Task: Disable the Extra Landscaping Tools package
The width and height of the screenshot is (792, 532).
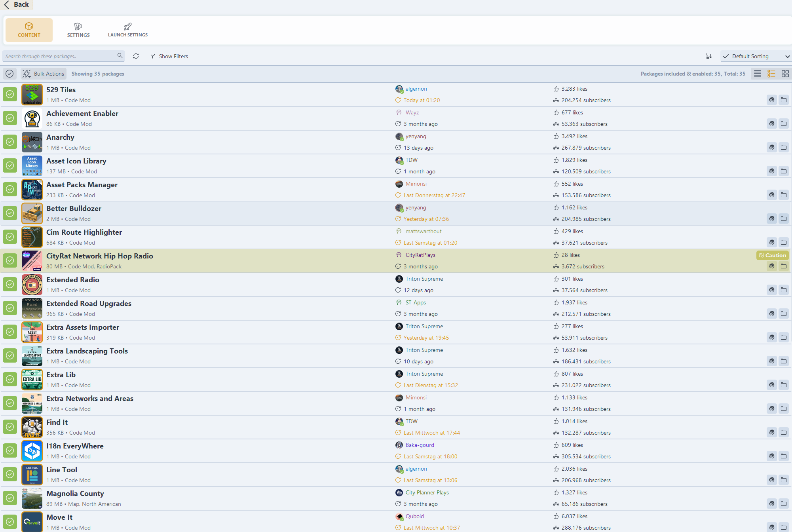Action: pyautogui.click(x=10, y=355)
